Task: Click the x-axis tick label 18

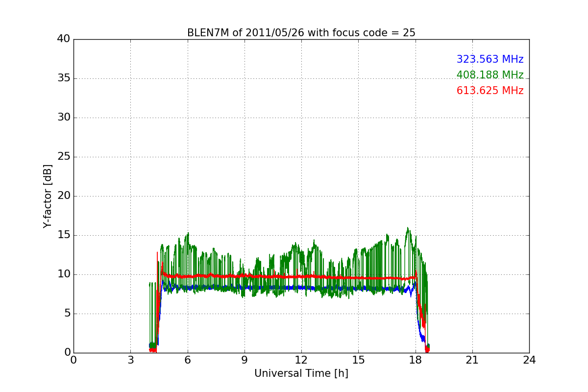Action: [415, 360]
